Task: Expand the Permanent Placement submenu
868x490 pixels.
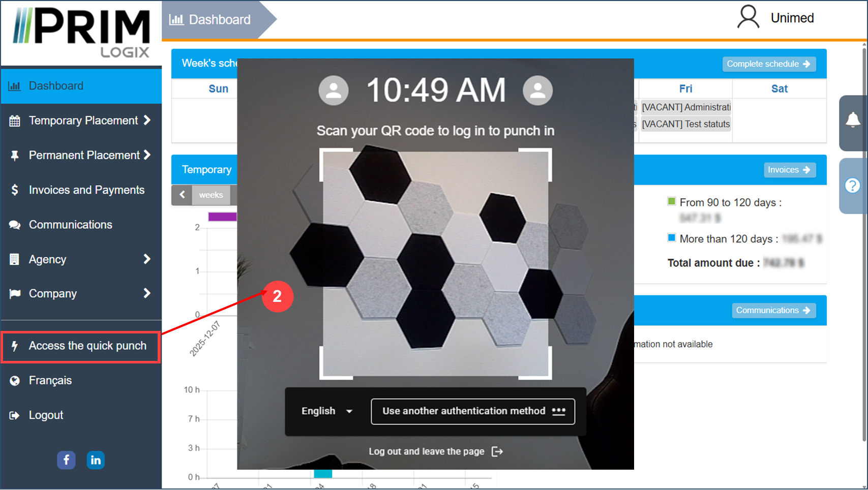Action: [147, 155]
